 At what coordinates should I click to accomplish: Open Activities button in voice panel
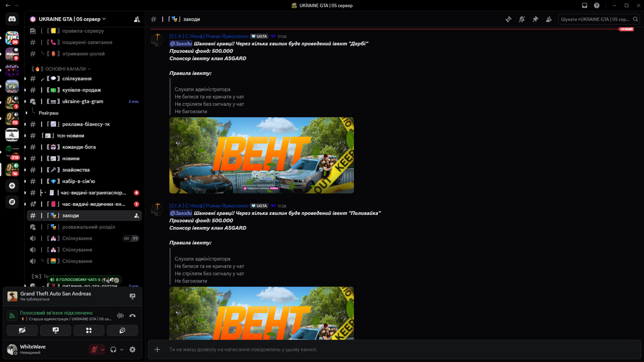(x=89, y=330)
